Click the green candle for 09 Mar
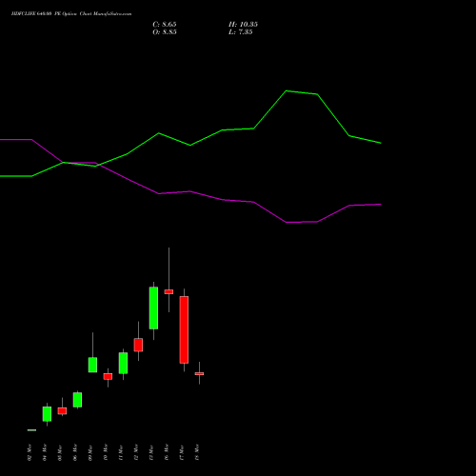Screen dimensions: 476x476 pos(92,365)
